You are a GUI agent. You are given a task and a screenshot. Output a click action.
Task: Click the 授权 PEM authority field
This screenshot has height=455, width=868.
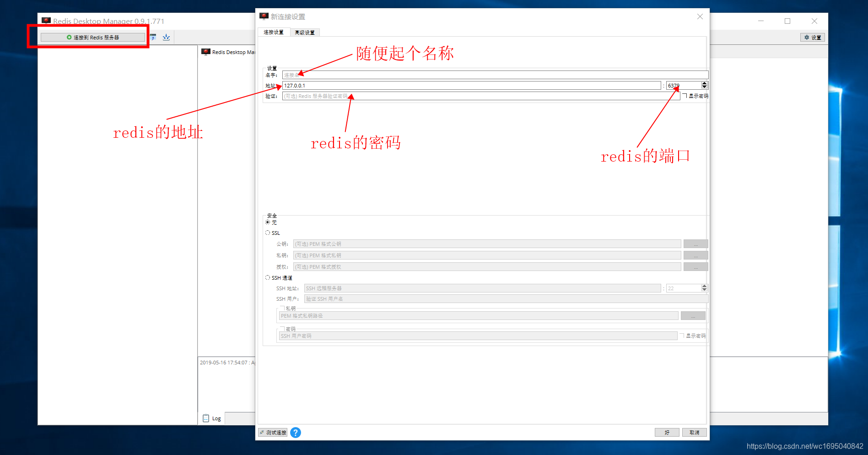click(x=487, y=267)
